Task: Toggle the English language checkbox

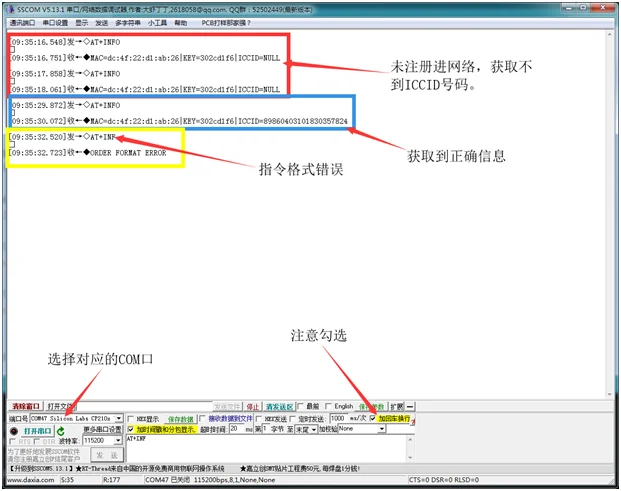Action: [328, 406]
